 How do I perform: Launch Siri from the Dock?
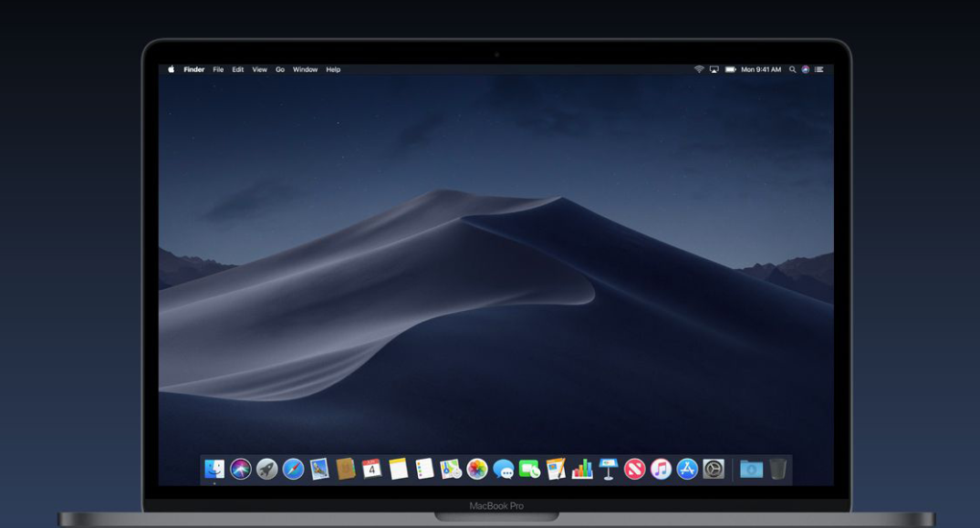pyautogui.click(x=241, y=469)
